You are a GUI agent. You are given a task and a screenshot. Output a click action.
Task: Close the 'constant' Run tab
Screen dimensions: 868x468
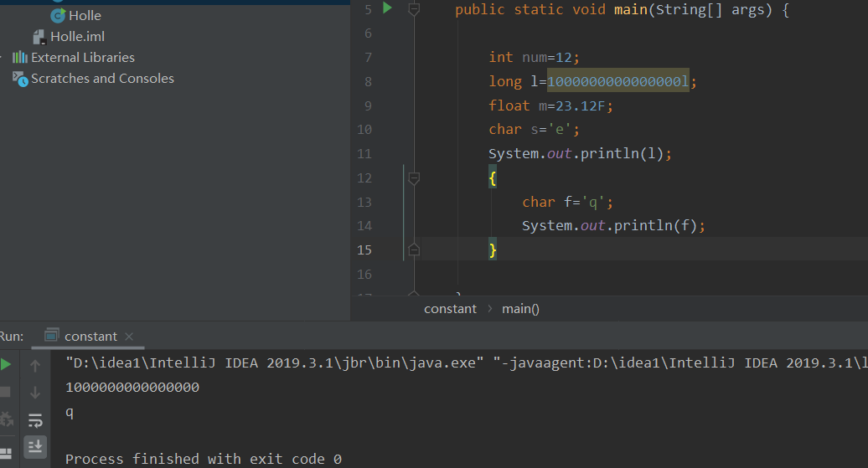point(129,337)
